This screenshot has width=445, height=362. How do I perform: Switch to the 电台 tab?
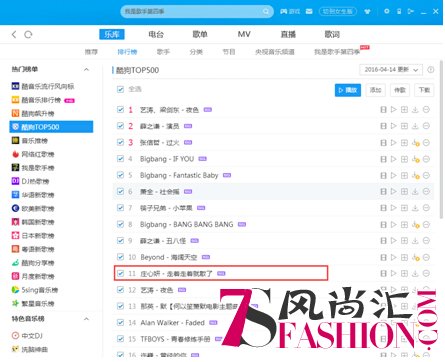point(156,34)
